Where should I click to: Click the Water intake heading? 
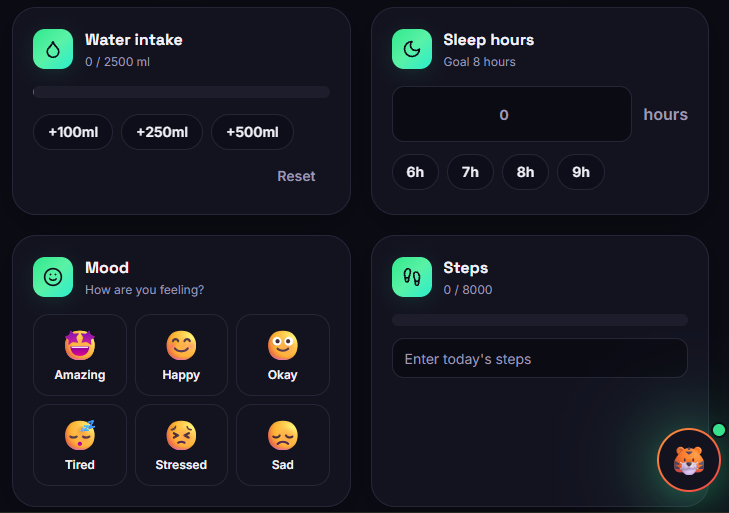(x=134, y=40)
